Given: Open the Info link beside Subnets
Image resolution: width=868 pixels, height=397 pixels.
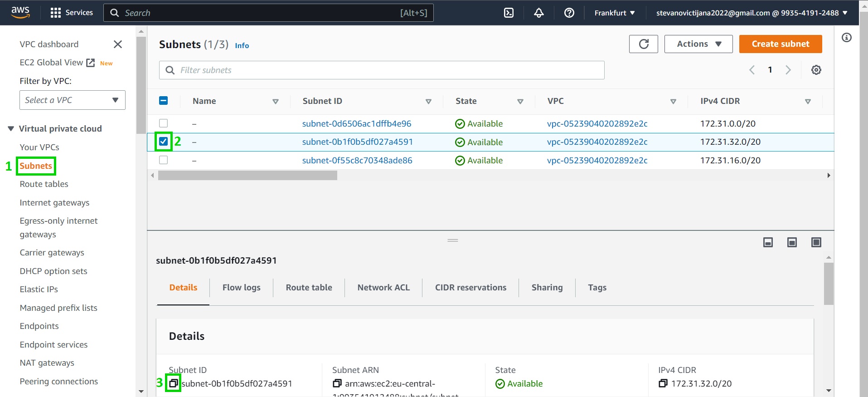Looking at the screenshot, I should [242, 45].
